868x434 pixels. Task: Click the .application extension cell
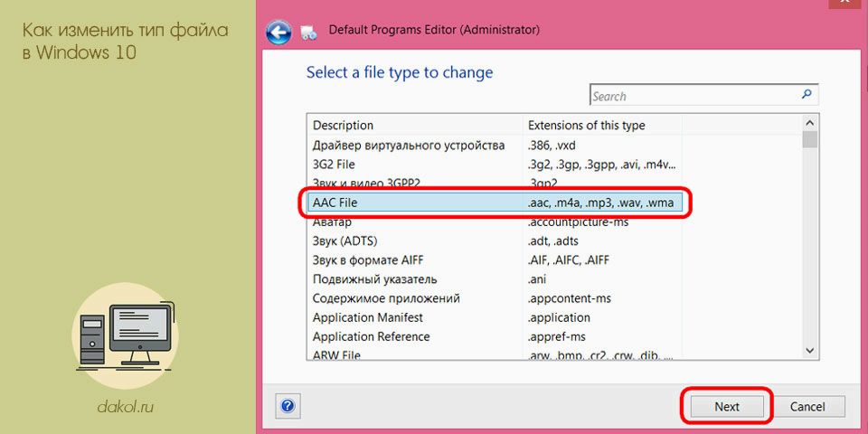(x=559, y=317)
